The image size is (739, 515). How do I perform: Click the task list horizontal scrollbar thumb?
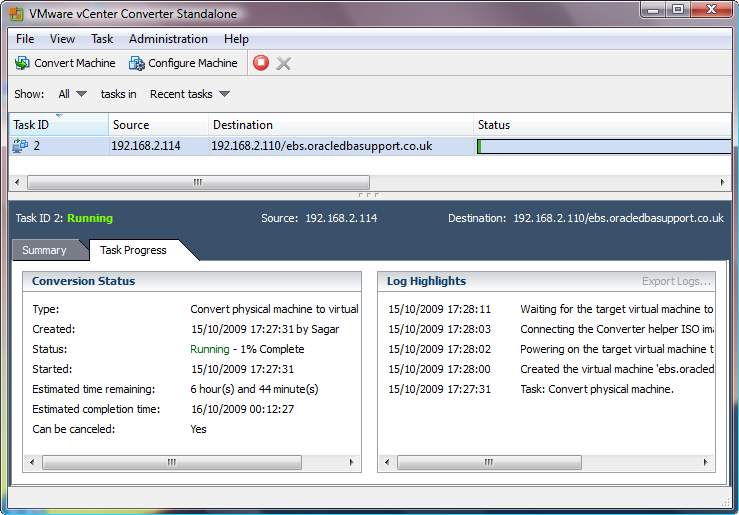pyautogui.click(x=198, y=182)
